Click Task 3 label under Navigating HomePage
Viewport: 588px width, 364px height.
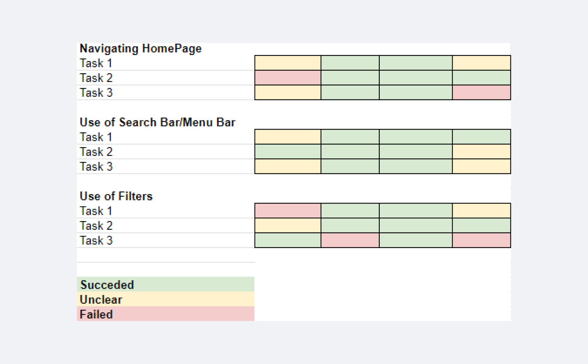[x=96, y=92]
